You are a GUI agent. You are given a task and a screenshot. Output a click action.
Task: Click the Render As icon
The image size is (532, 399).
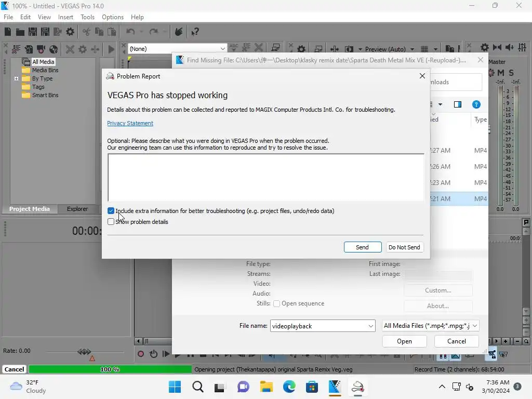pos(58,32)
